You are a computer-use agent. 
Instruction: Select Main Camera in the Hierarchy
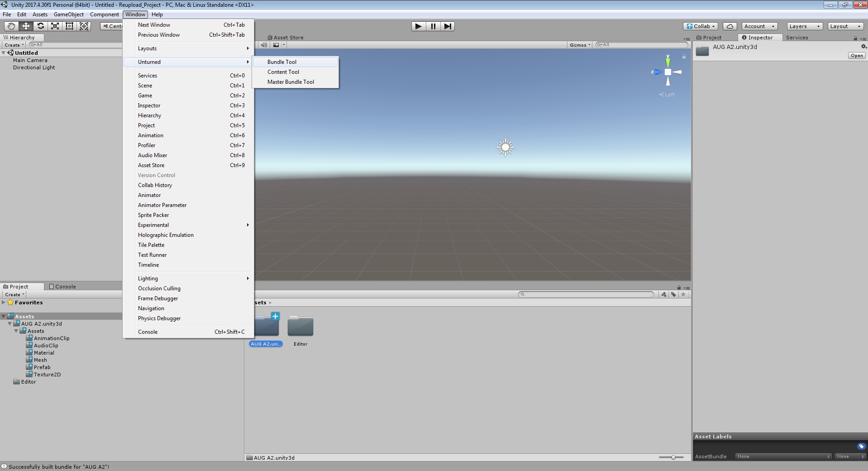point(30,60)
